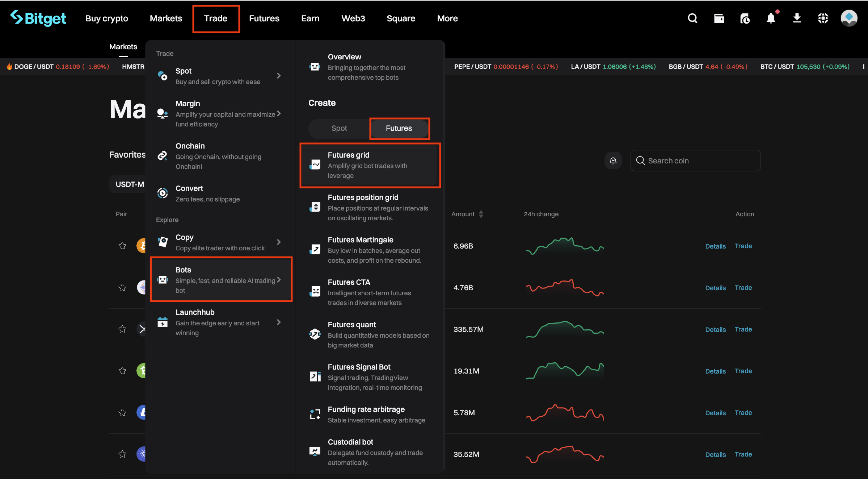View the order history icon
Viewport: 868px width, 479px height.
(745, 18)
